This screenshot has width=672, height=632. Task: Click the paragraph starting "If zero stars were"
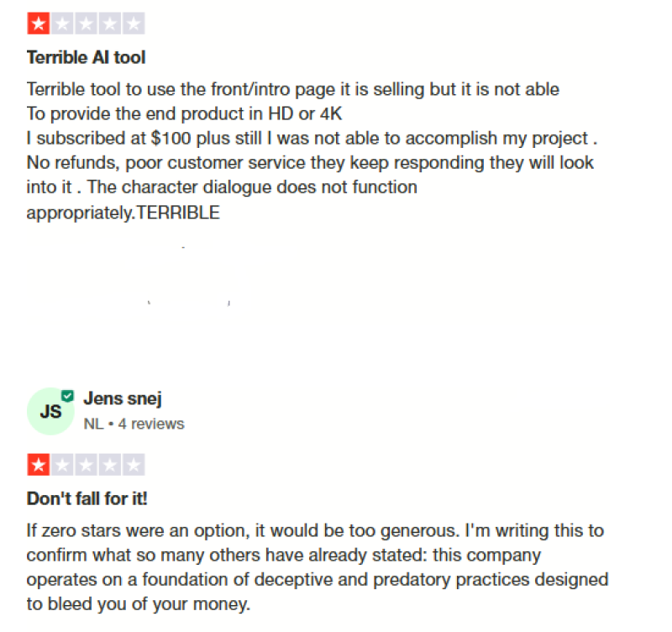point(318,567)
